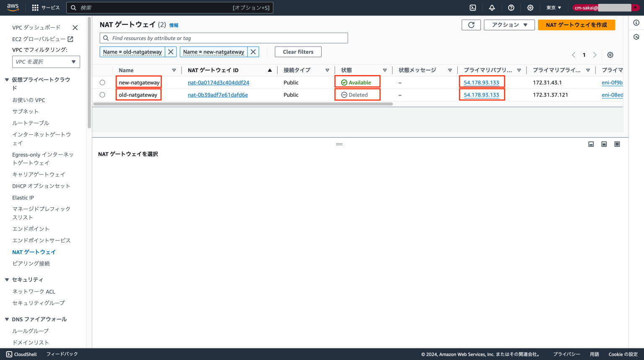Open table preferences gear near pagination

pyautogui.click(x=610, y=55)
